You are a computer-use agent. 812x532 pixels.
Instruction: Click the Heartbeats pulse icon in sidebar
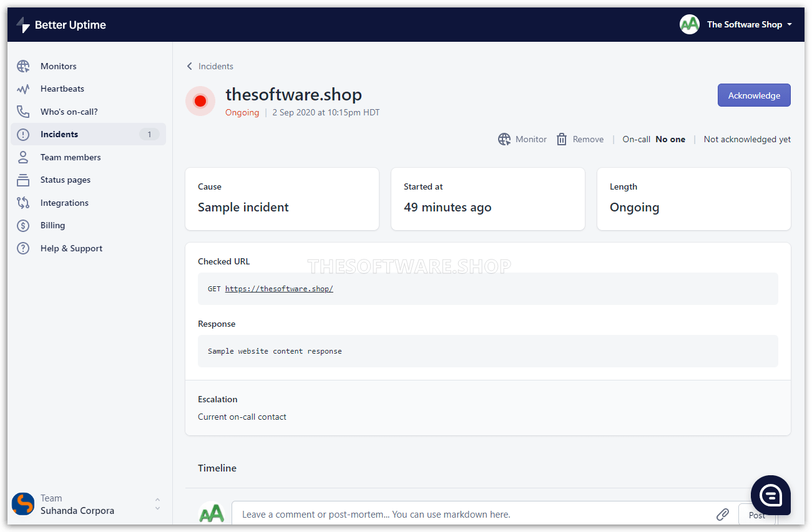[x=23, y=89]
